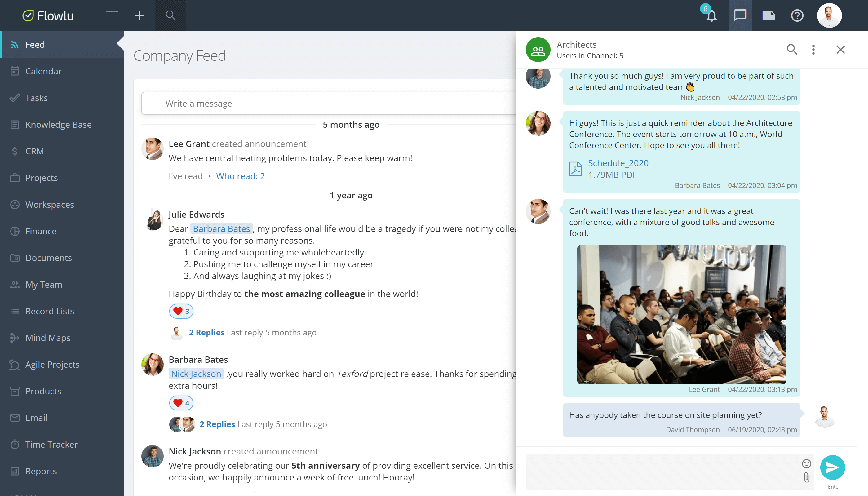Screen dimensions: 868x496
Task: Open the global search
Action: point(170,15)
